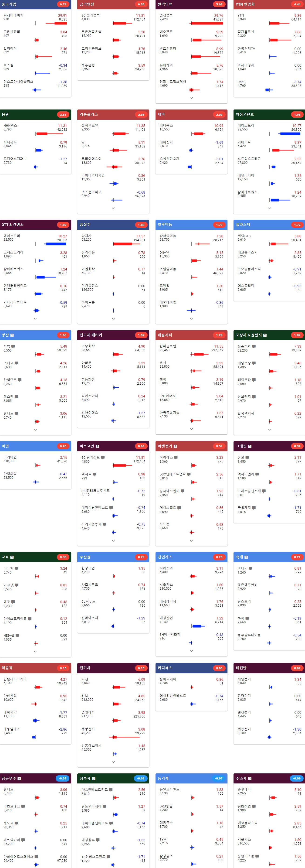Expand the 천연가스 stock list

pos(191,651)
